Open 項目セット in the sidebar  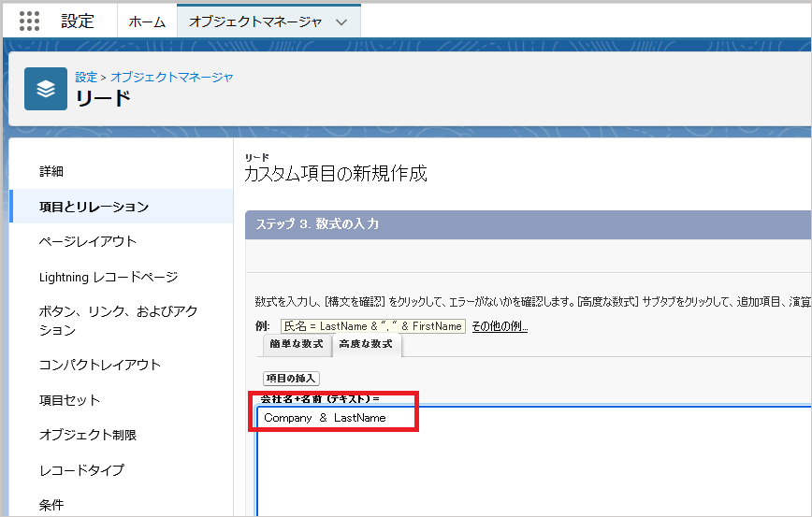click(69, 400)
